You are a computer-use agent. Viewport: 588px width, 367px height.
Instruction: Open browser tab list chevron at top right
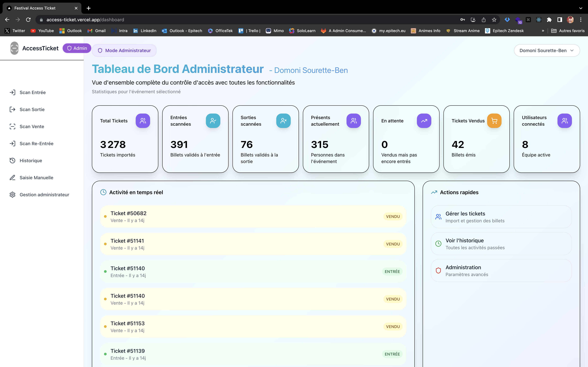click(580, 8)
